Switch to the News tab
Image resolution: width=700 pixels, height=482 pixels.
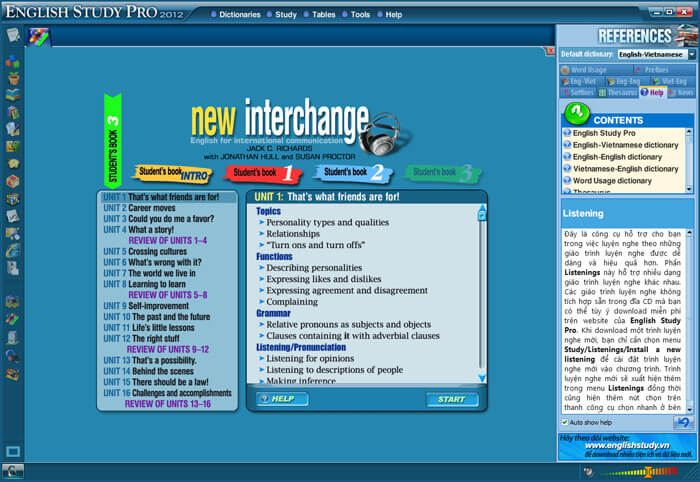(x=681, y=92)
